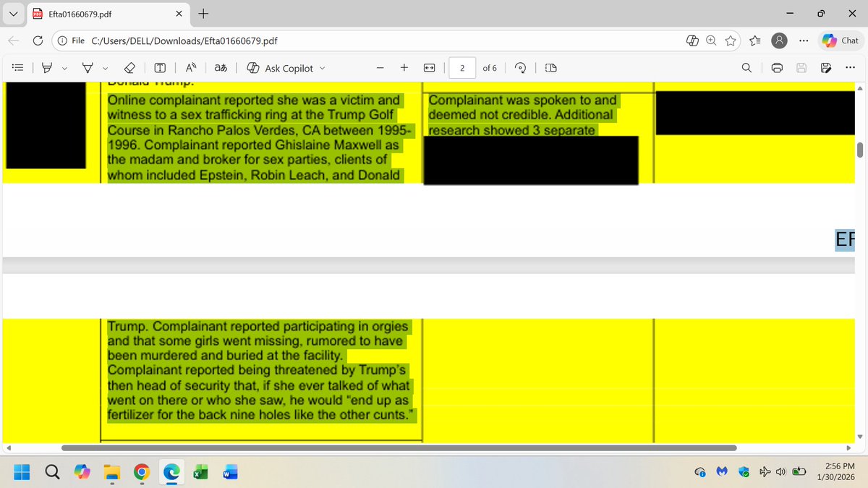Open a new browser tab
Image resolution: width=868 pixels, height=488 pixels.
tap(203, 14)
